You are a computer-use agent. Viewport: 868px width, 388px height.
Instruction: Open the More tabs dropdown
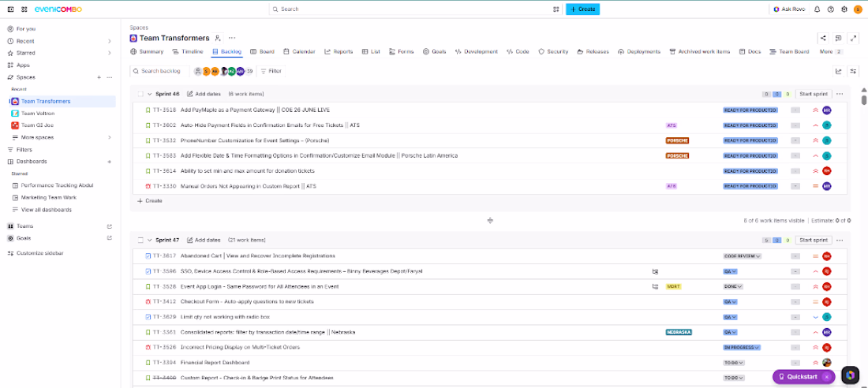click(831, 51)
